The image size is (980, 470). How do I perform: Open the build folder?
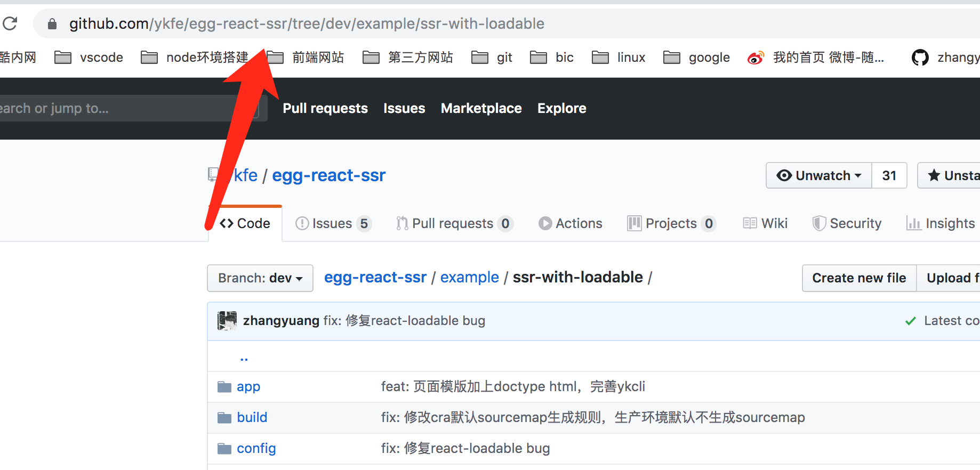tap(252, 418)
